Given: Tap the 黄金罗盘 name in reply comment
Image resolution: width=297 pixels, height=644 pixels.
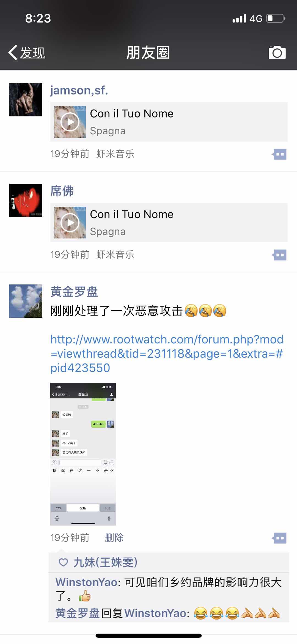Looking at the screenshot, I should [x=77, y=613].
